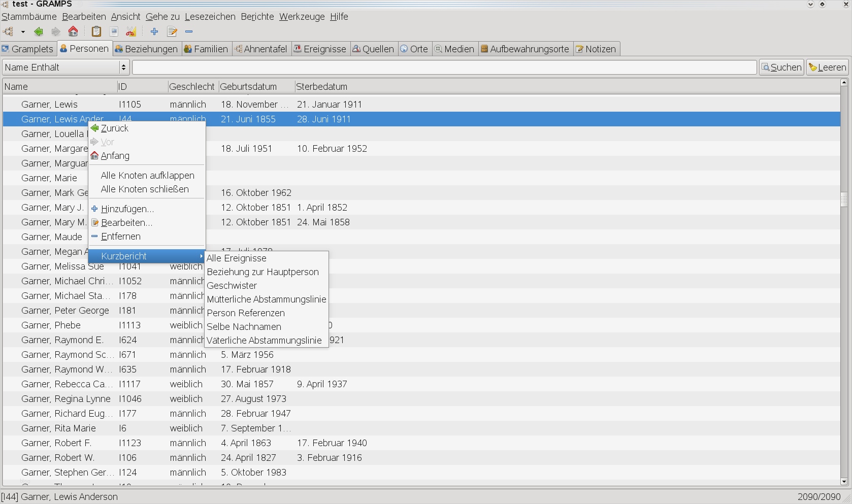Image resolution: width=852 pixels, height=504 pixels.
Task: Click the green back arrow in toolbar
Action: coord(39,31)
